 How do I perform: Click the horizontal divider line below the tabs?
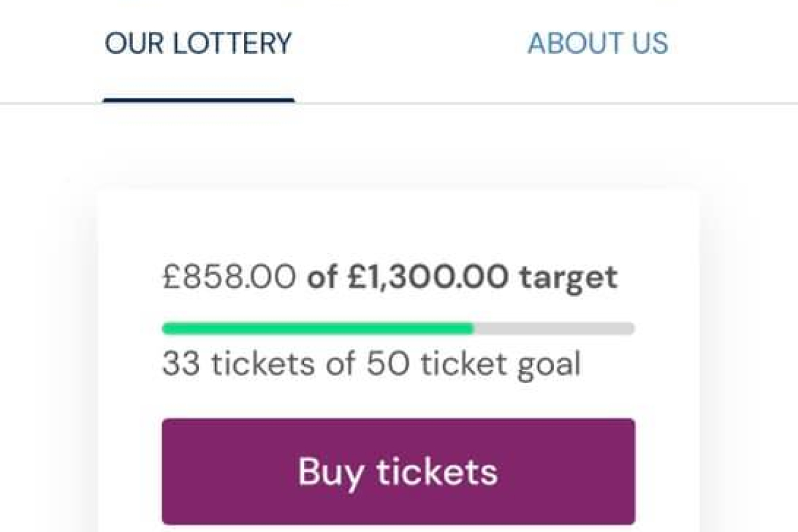[532, 104]
